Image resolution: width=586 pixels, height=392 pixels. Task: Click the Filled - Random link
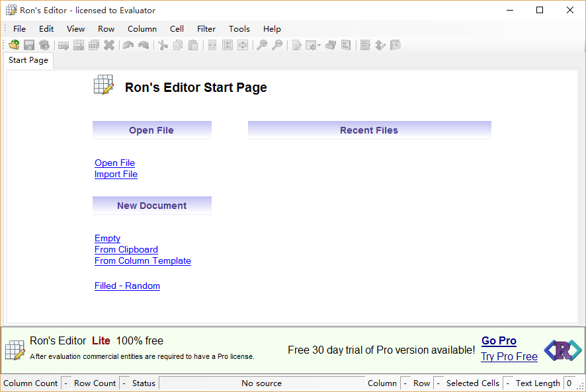tap(127, 286)
